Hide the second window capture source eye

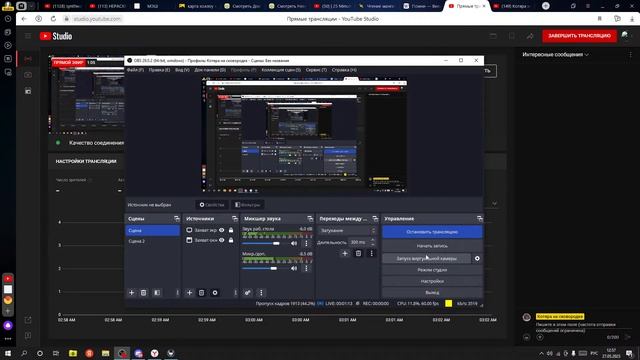coord(222,240)
